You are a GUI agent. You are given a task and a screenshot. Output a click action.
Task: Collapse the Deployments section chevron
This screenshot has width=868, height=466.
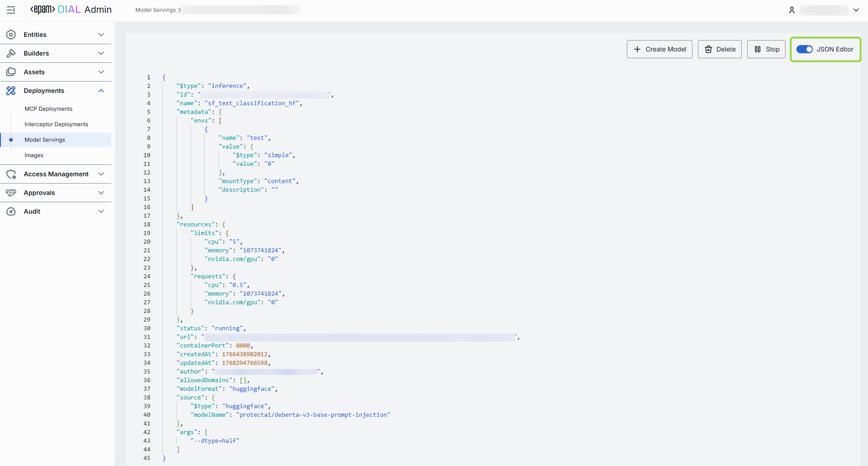click(101, 91)
